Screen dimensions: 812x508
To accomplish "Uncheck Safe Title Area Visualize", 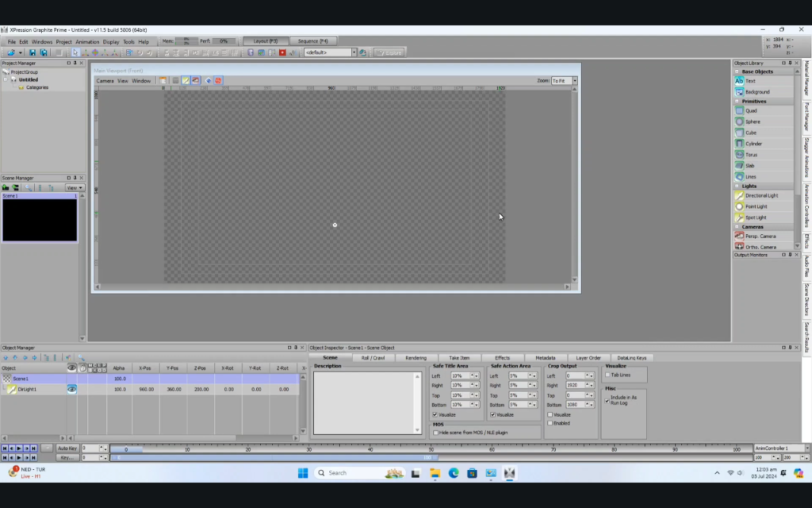I will [435, 414].
